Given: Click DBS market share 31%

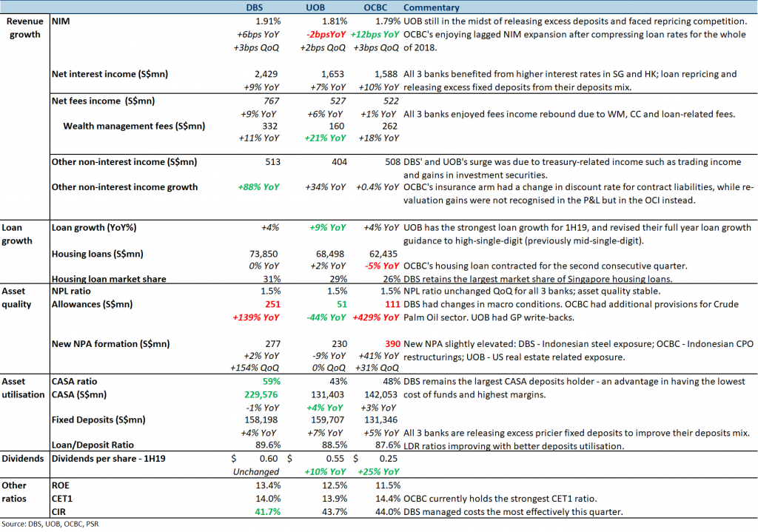Looking at the screenshot, I should pyautogui.click(x=272, y=279).
